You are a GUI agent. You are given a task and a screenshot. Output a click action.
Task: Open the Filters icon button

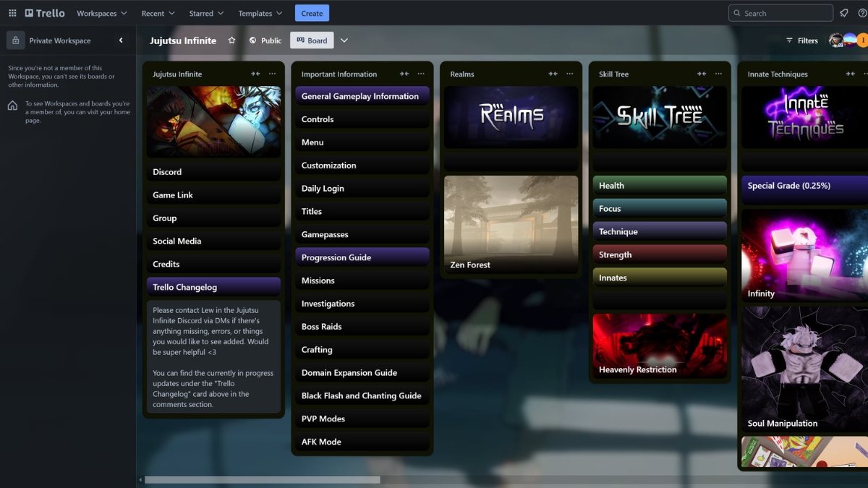coord(801,40)
